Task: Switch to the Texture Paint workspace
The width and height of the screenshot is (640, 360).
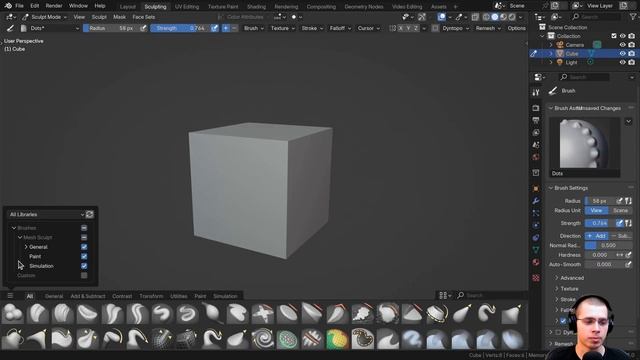Action: (223, 7)
